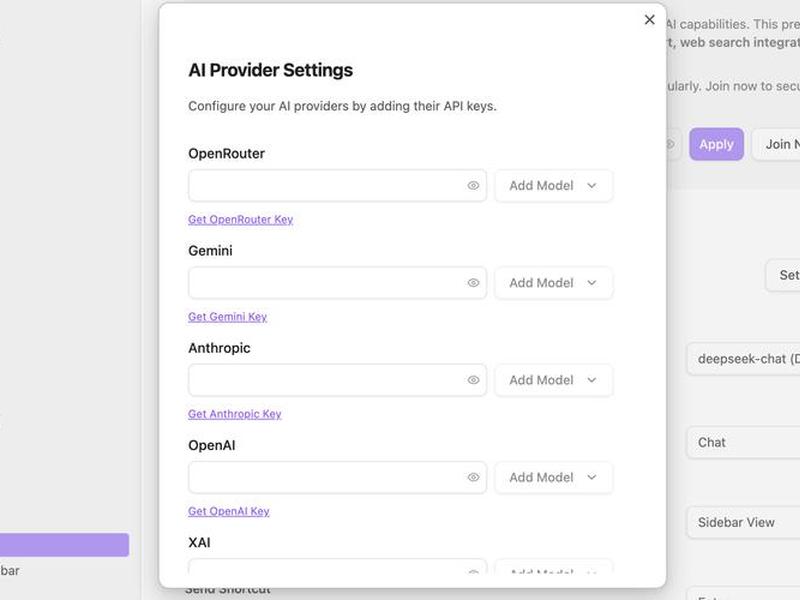Expand the Gemini Add Model dropdown
Viewport: 800px width, 600px height.
pos(554,283)
